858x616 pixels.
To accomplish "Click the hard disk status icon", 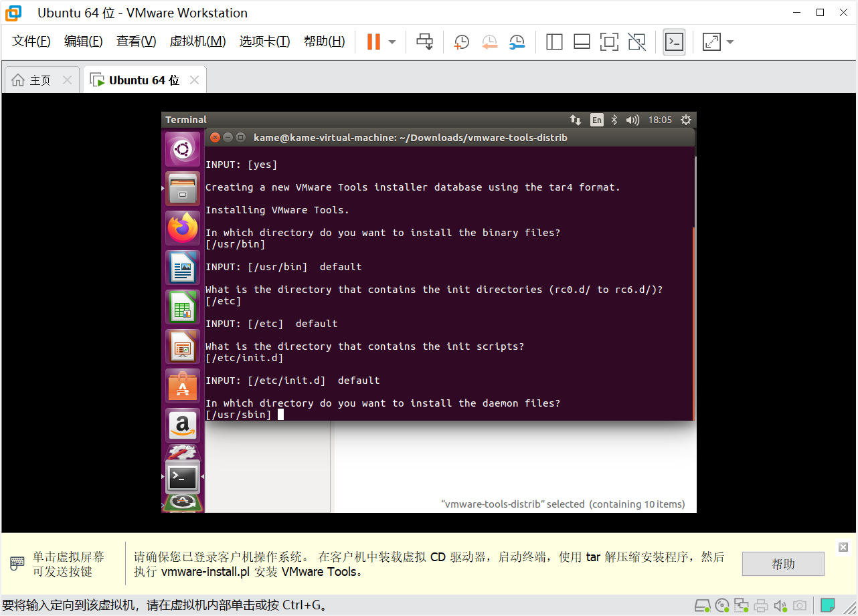I will [702, 606].
